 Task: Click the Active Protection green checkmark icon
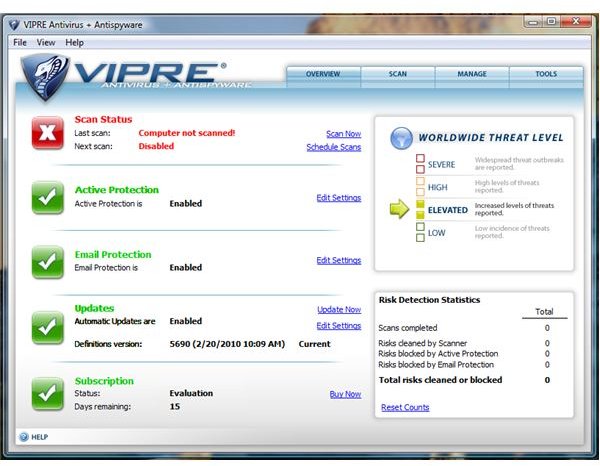(47, 197)
